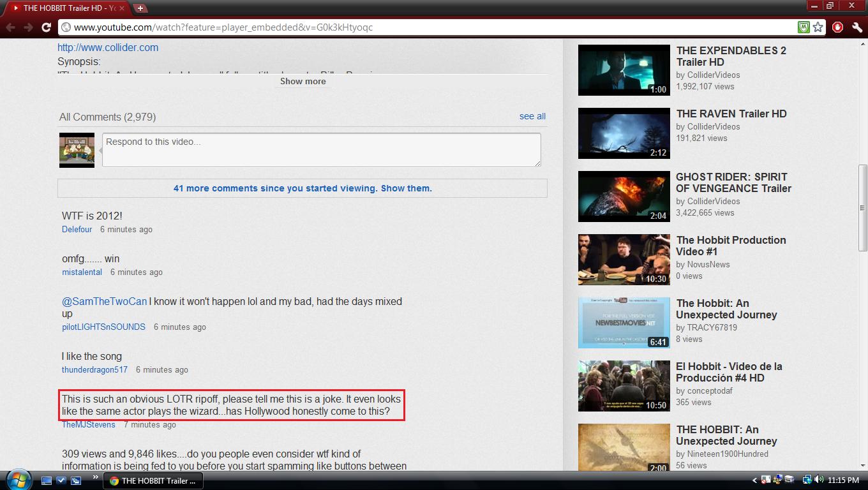Play the 6:41 Unexpected Journey thumbnail
Screen dimensions: 868x490
(x=624, y=323)
